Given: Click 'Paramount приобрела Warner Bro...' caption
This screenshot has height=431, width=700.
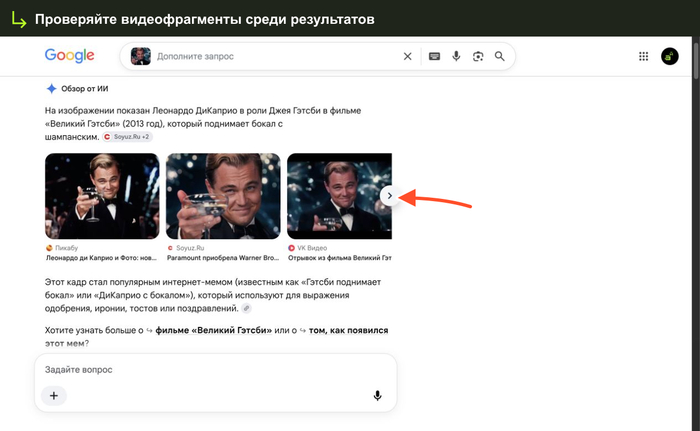Looking at the screenshot, I should [223, 258].
